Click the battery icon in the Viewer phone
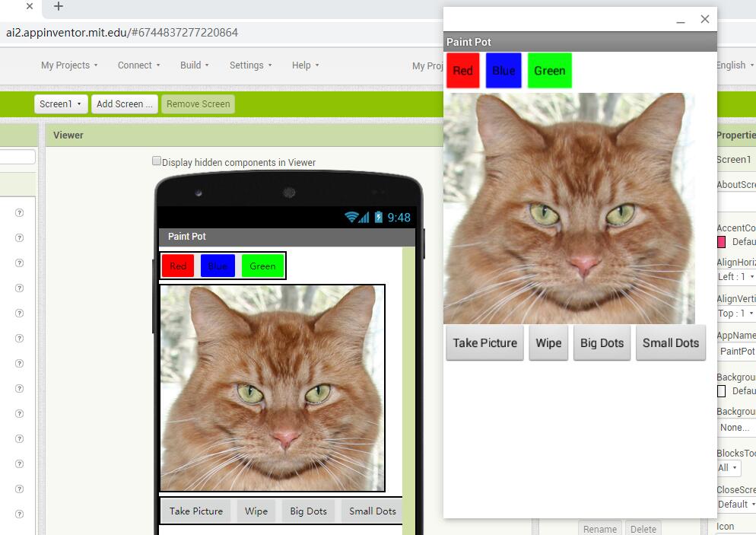 (x=379, y=217)
